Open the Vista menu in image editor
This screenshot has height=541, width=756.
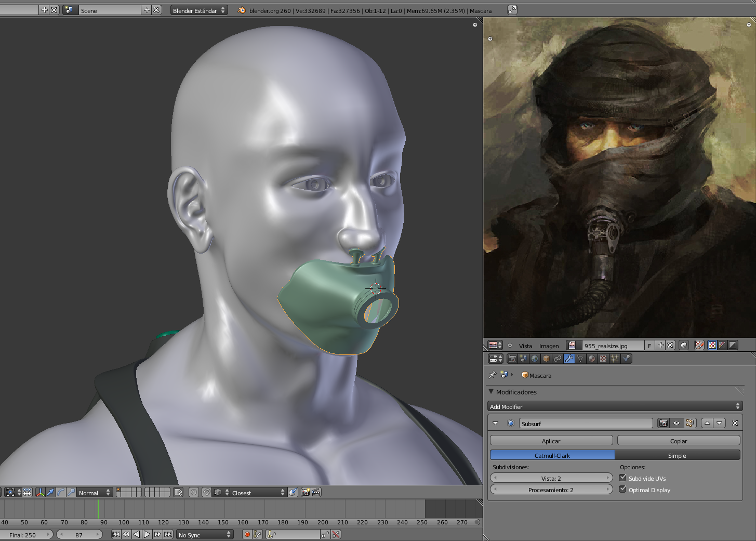click(525, 346)
